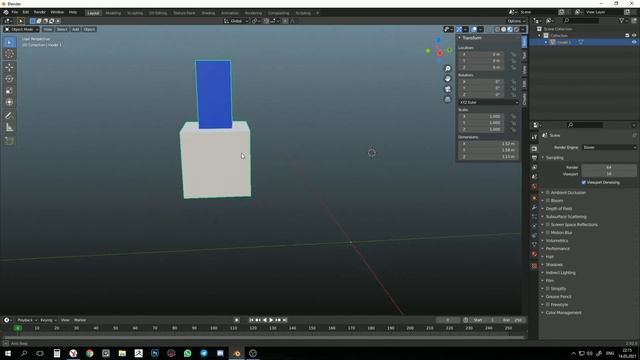Open the timeline Playback menu

tap(27, 320)
